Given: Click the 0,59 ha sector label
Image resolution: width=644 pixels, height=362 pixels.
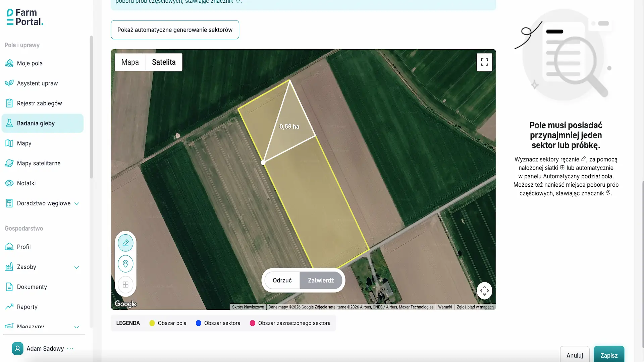Looking at the screenshot, I should click(x=289, y=127).
